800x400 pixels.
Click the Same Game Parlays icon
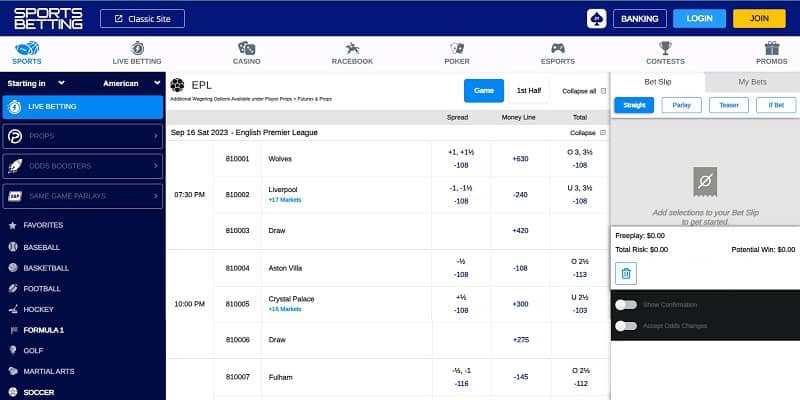15,196
